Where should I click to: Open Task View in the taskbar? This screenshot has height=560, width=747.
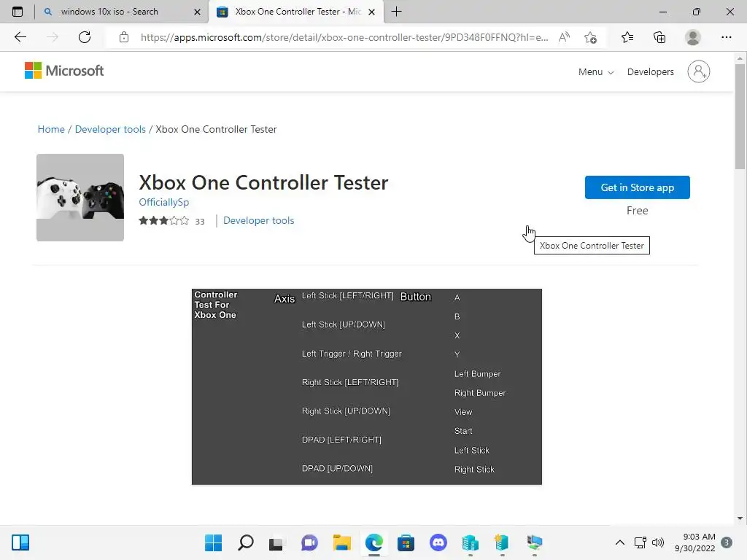[276, 542]
